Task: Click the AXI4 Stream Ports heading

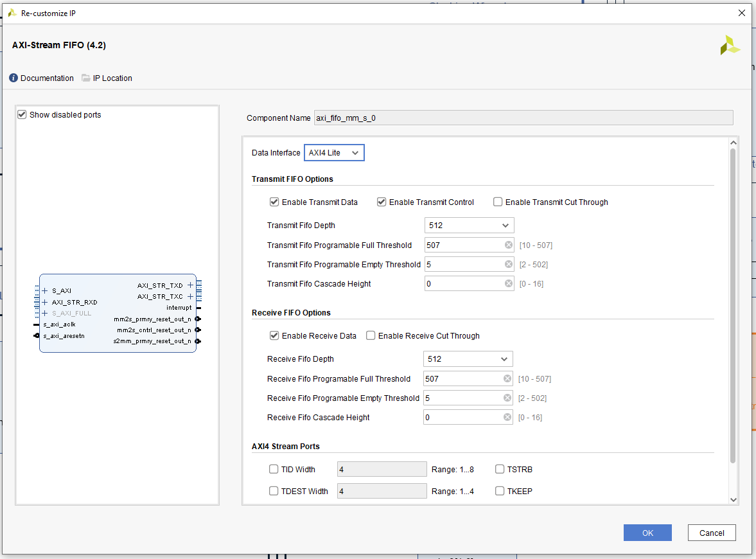Action: [x=285, y=446]
